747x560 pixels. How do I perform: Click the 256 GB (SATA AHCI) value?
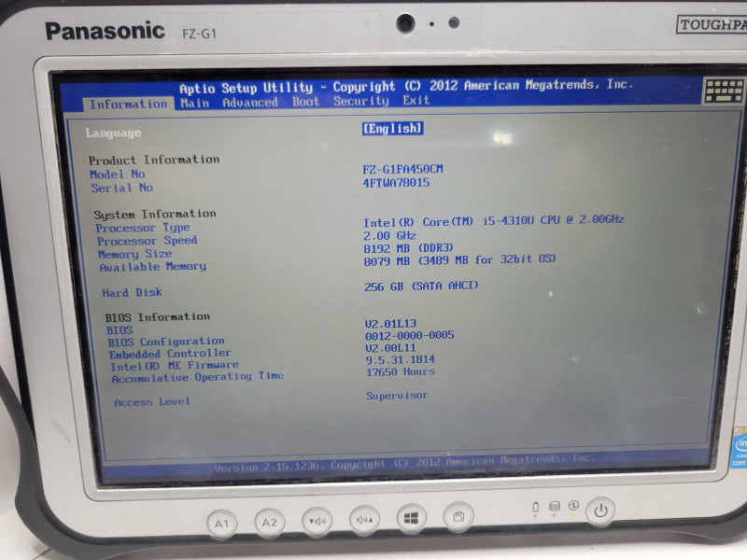421,287
